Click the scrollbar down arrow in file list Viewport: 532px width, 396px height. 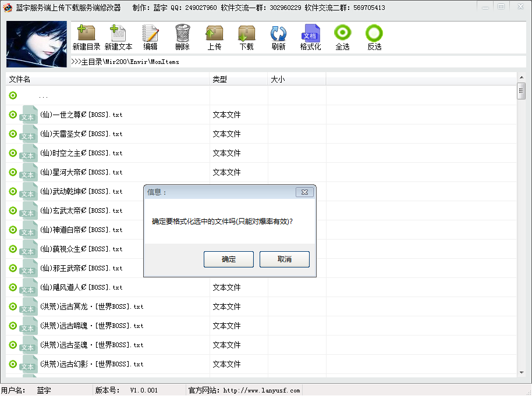pyautogui.click(x=522, y=372)
